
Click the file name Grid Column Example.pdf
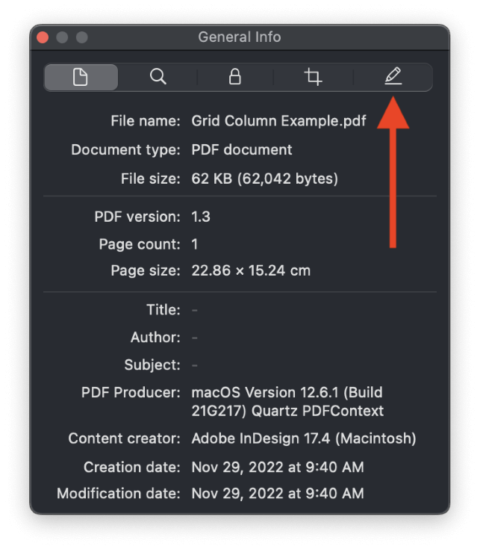(279, 121)
